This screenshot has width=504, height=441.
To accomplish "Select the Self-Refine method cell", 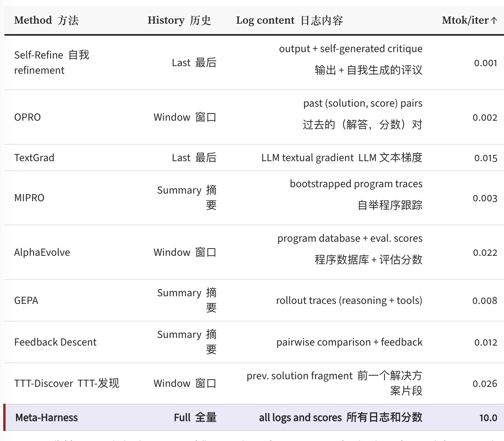I will (x=51, y=63).
